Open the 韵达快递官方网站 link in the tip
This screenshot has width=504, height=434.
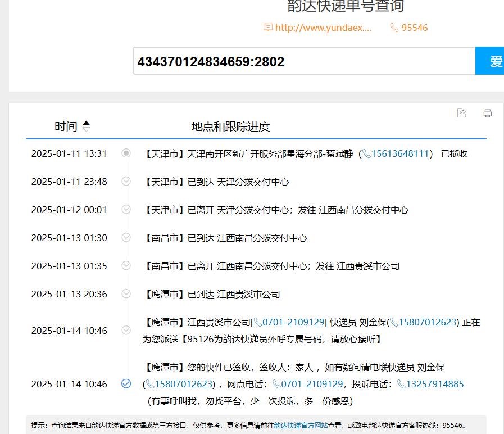point(301,426)
